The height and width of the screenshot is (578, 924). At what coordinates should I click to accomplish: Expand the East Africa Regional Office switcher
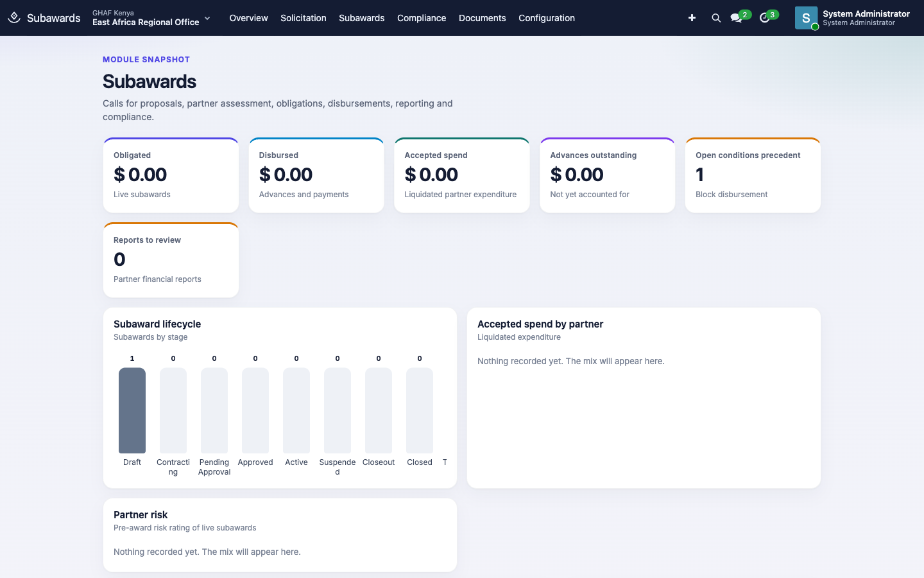151,18
